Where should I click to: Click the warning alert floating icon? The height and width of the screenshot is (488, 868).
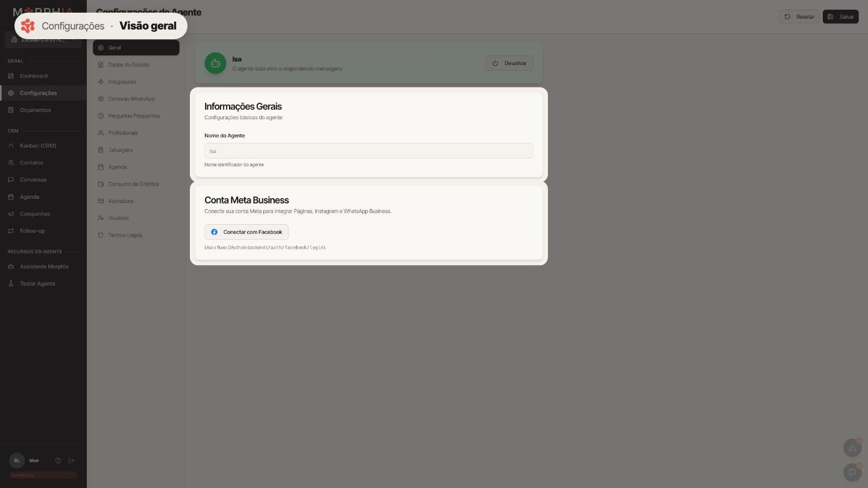point(852,448)
